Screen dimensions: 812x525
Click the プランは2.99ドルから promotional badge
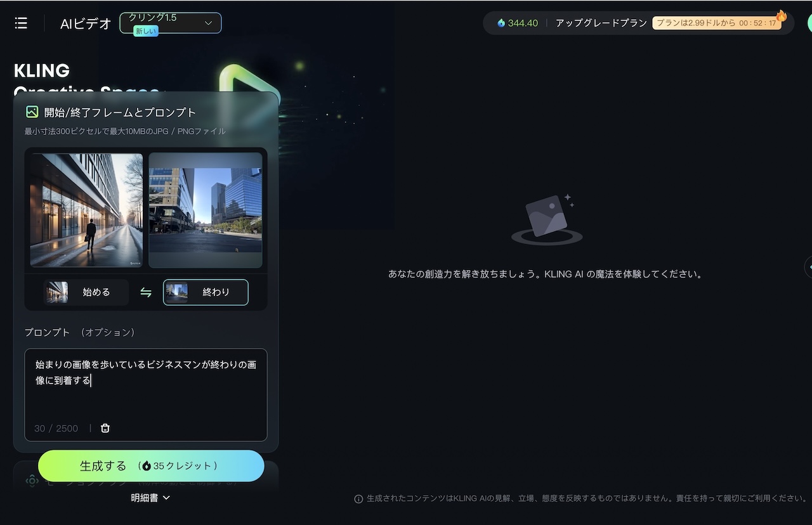(717, 23)
